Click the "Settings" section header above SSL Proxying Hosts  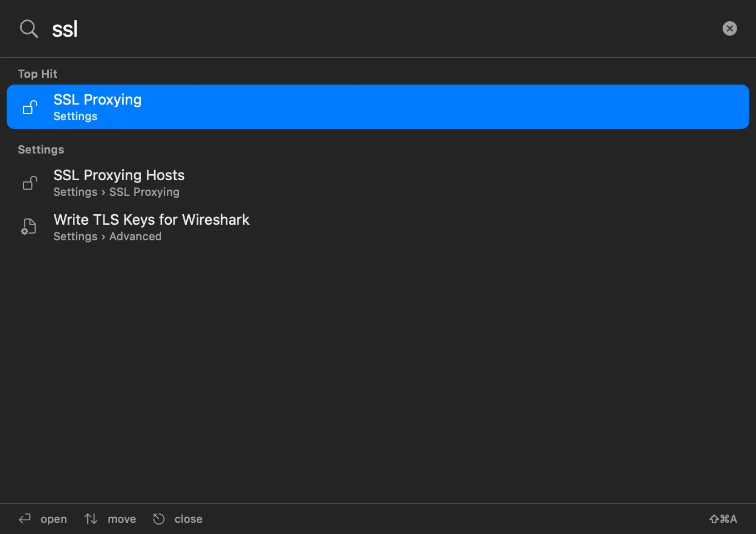(41, 150)
